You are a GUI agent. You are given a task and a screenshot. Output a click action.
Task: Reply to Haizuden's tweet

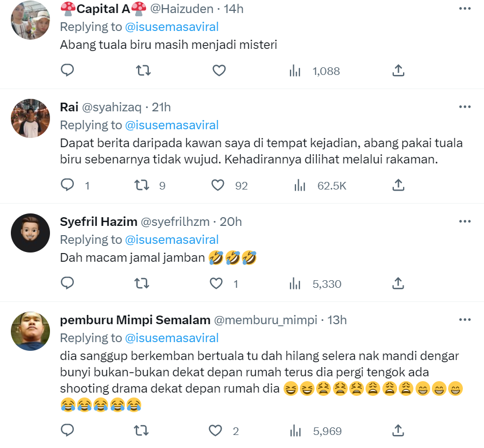click(x=67, y=71)
